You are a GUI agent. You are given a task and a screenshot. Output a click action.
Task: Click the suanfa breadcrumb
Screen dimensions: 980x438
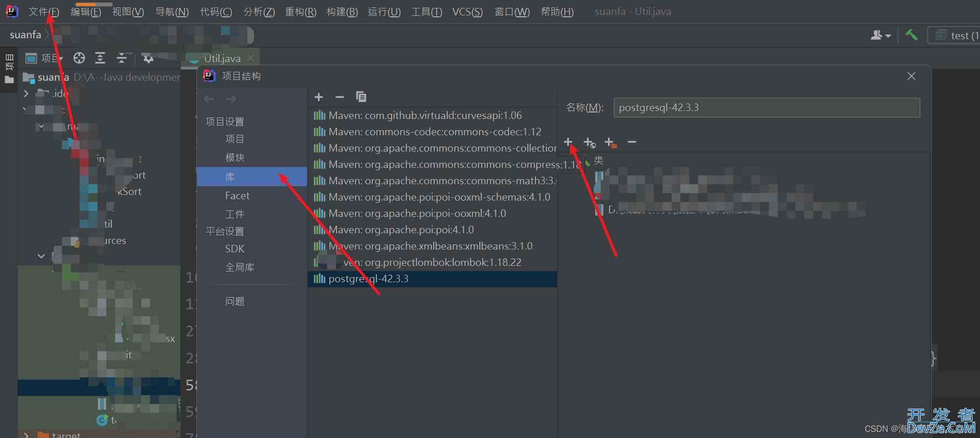click(25, 35)
